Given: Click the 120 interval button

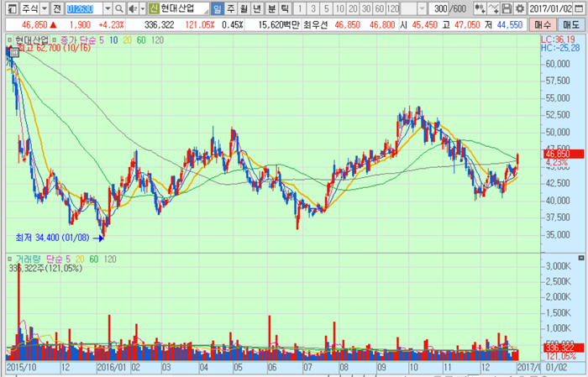Looking at the screenshot, I should point(392,8).
